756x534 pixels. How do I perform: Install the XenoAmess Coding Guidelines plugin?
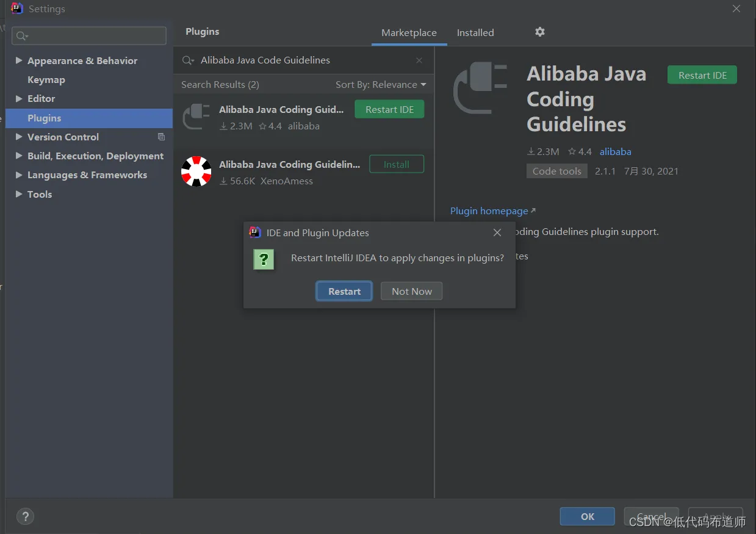(397, 164)
